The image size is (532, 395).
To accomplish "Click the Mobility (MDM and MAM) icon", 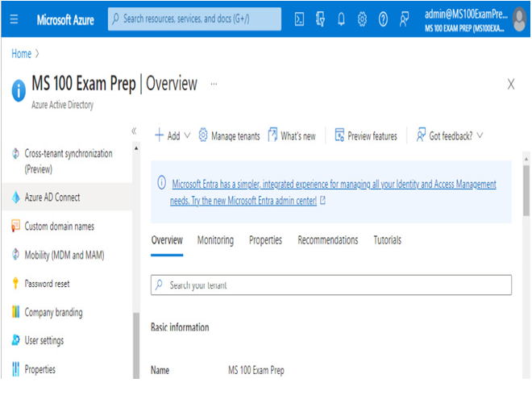I will (x=15, y=254).
